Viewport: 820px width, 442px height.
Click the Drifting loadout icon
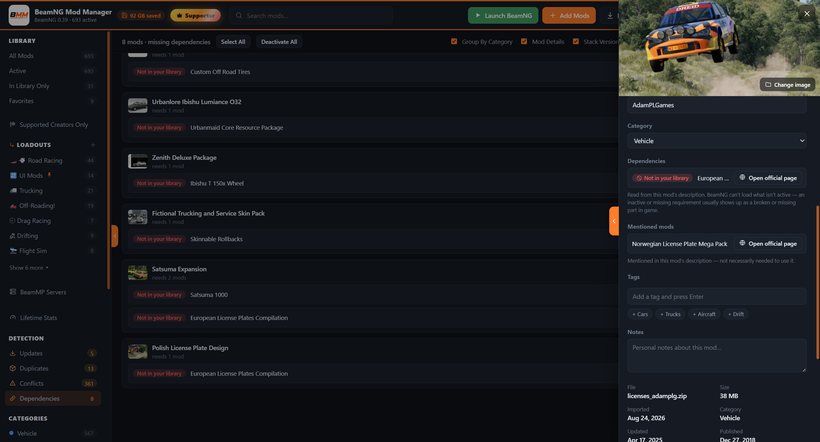13,236
